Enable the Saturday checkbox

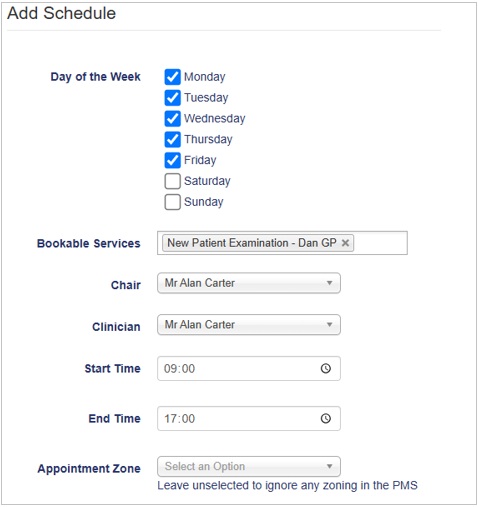pyautogui.click(x=172, y=181)
